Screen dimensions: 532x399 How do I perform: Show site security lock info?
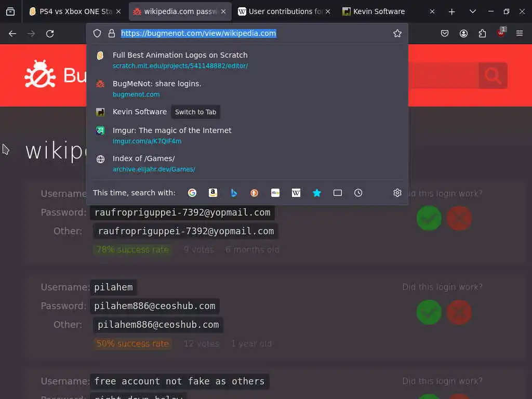click(x=112, y=33)
